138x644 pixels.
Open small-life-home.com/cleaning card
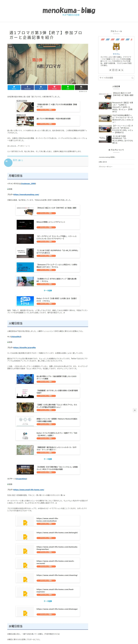pos(48,577)
